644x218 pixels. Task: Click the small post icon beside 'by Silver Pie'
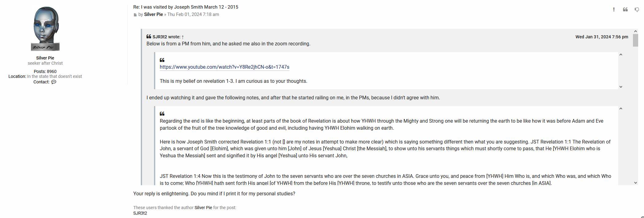pyautogui.click(x=135, y=15)
